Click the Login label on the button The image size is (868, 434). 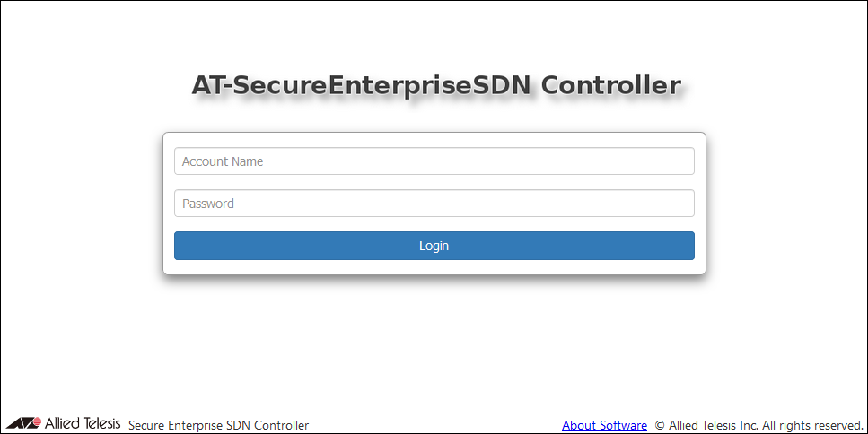(434, 246)
